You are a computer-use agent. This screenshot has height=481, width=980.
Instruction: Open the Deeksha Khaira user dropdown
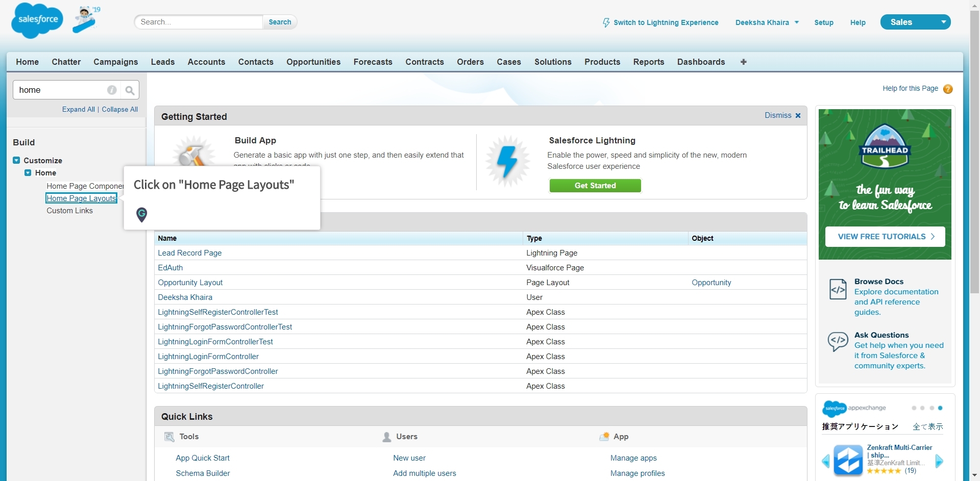pos(767,22)
